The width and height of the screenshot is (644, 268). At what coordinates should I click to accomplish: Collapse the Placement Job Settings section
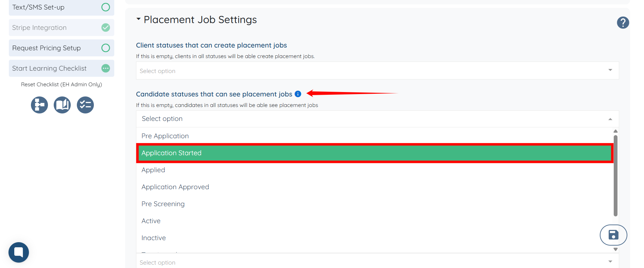coord(138,19)
